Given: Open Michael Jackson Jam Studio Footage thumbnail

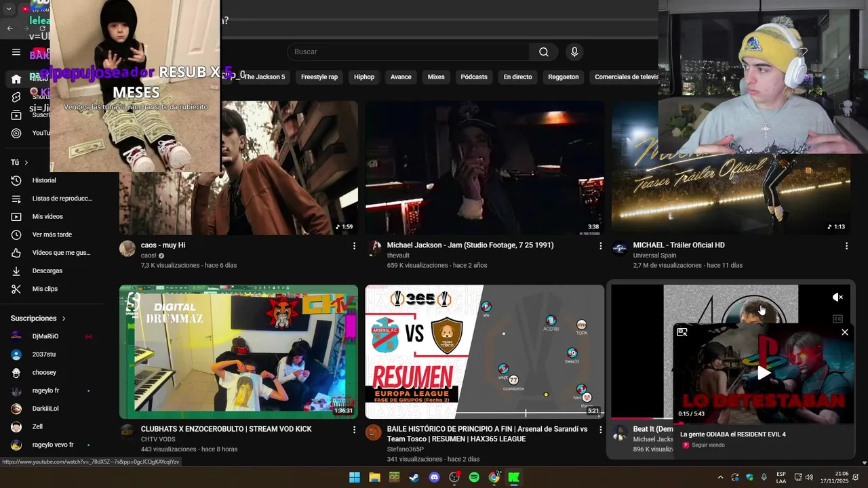Looking at the screenshot, I should (485, 168).
